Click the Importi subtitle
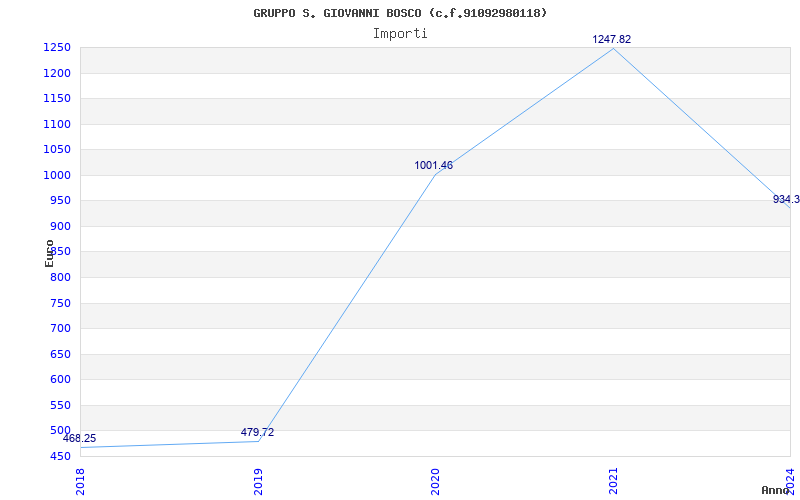The height and width of the screenshot is (500, 800). [x=400, y=34]
